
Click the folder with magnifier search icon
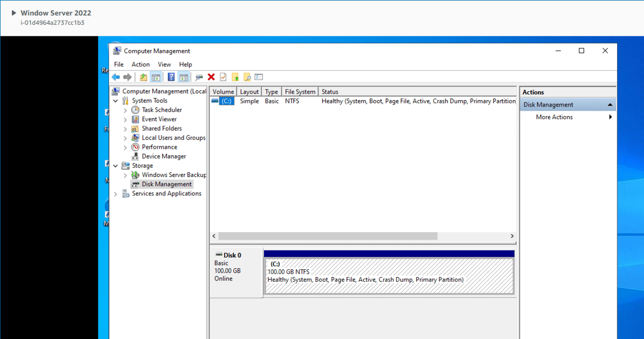pos(247,77)
